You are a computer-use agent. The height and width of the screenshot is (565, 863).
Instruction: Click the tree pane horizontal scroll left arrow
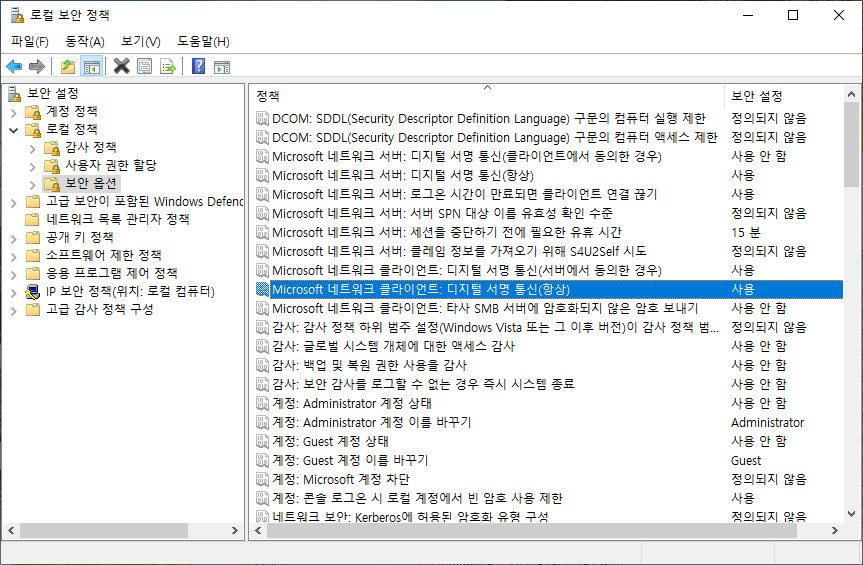11,530
